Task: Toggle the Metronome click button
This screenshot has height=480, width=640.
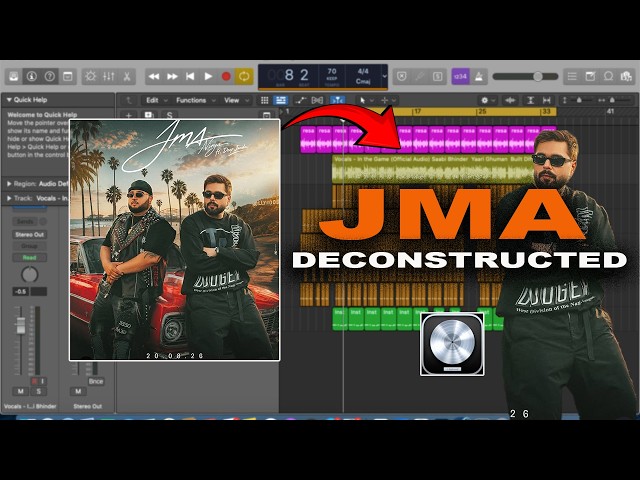Action: point(478,76)
